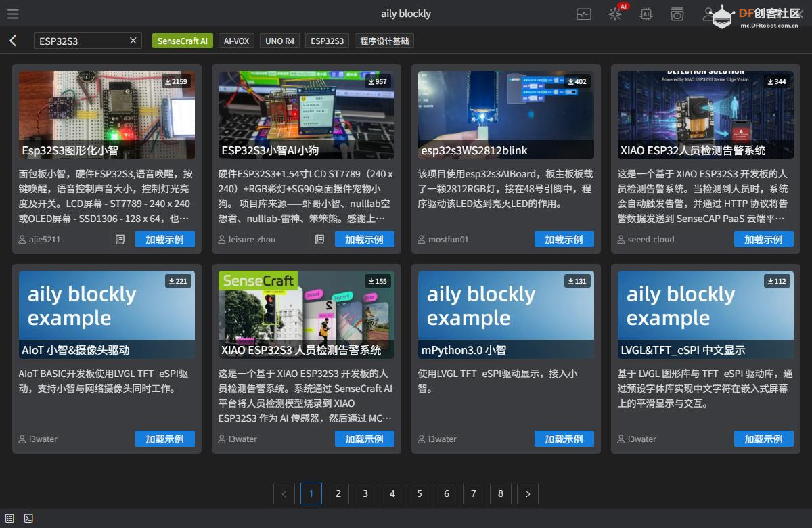Load example for XIAO ESP32人员检测告警系统
Screen dimensions: 812x528
coord(764,239)
